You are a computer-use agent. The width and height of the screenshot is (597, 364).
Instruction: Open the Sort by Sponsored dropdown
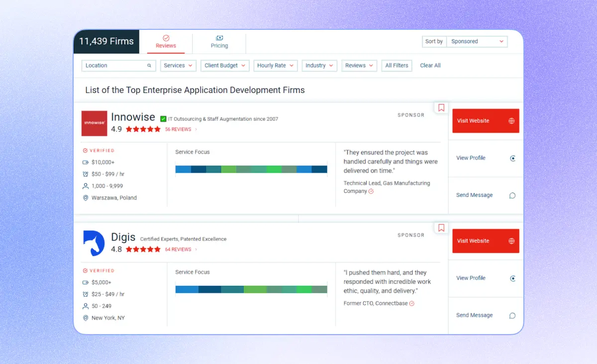click(477, 42)
